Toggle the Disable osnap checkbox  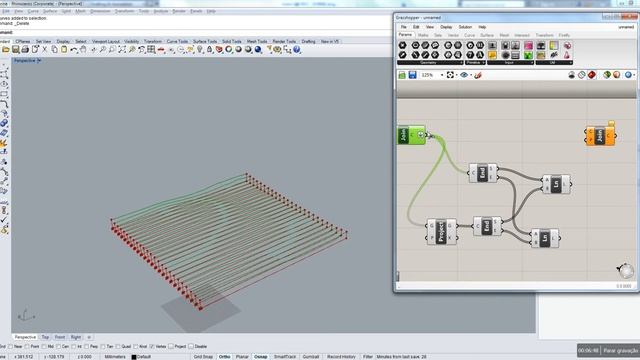tap(191, 347)
